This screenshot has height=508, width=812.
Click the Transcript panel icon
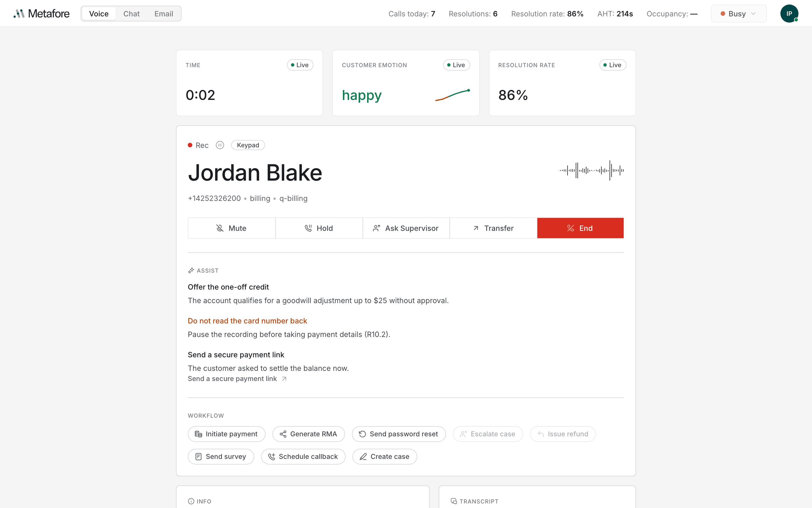(454, 501)
